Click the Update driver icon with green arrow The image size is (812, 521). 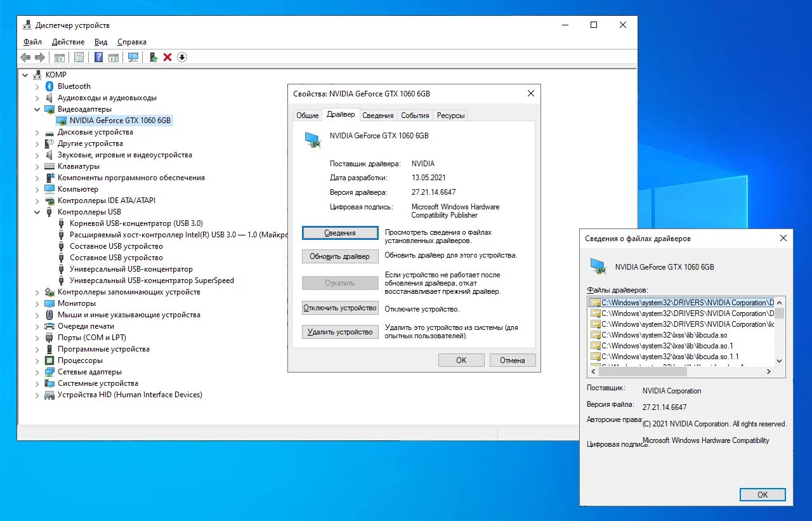tap(153, 57)
